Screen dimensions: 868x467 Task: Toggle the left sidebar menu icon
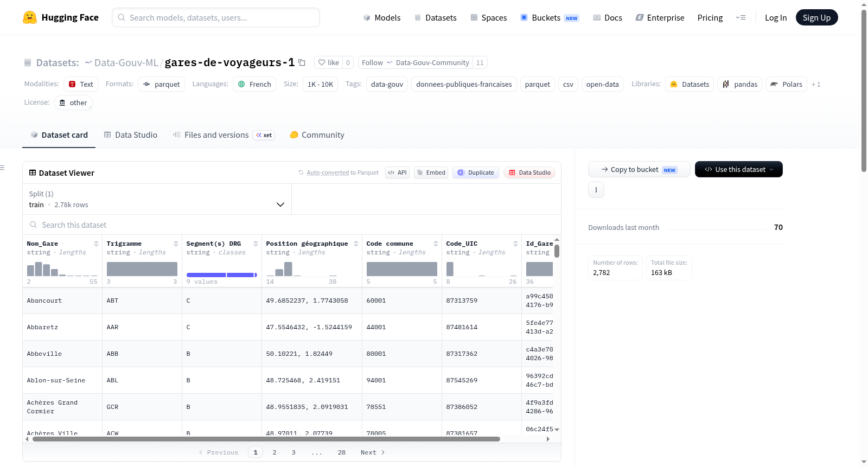coord(3,168)
